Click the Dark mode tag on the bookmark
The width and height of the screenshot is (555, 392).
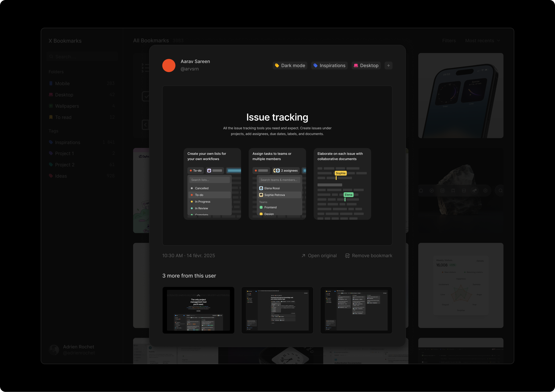tap(290, 65)
